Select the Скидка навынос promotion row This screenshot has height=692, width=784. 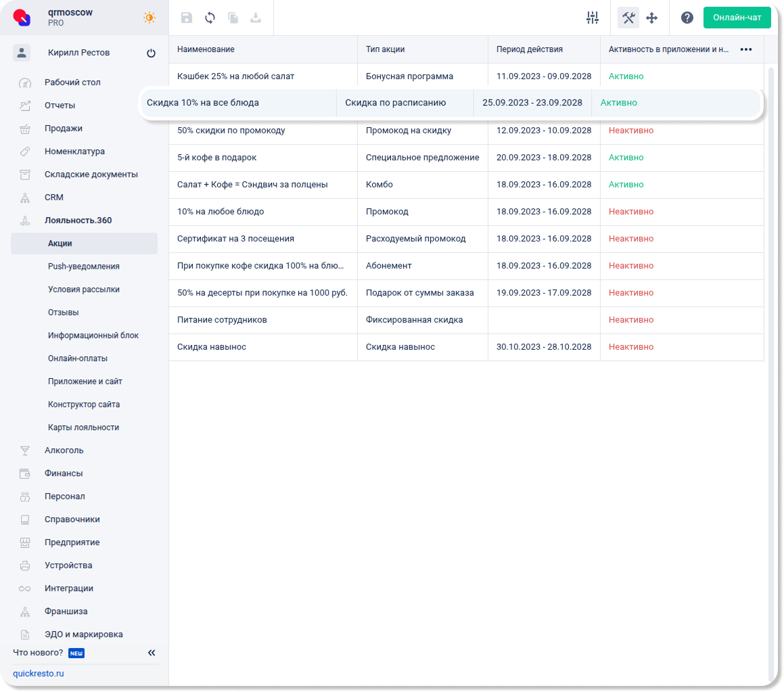coord(212,347)
